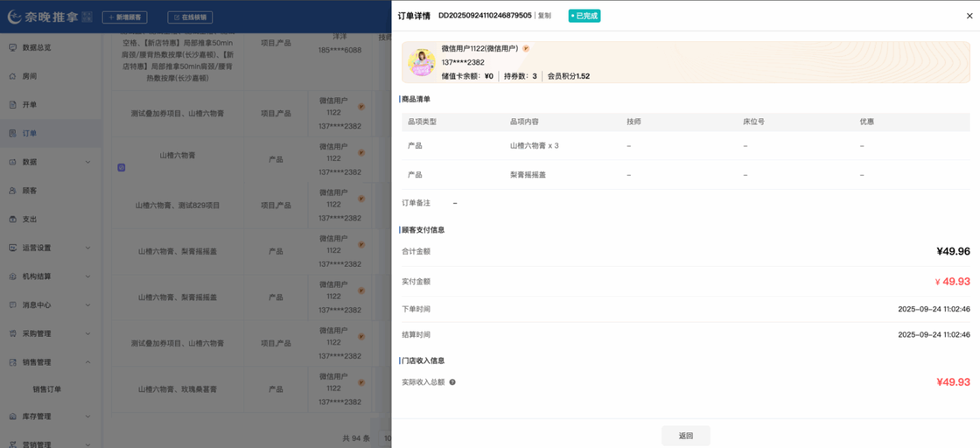The height and width of the screenshot is (448, 980).
Task: Expand the 机构结算 chevron
Action: point(87,276)
